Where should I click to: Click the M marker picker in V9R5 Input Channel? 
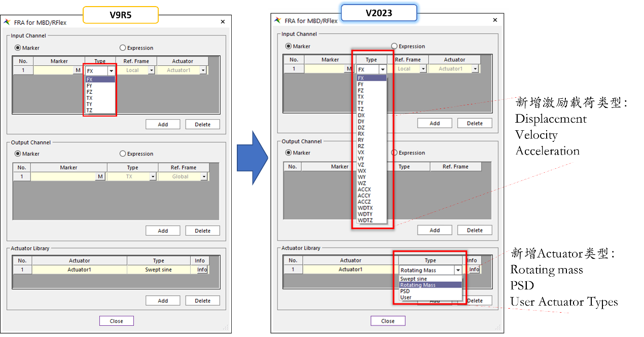tap(78, 70)
